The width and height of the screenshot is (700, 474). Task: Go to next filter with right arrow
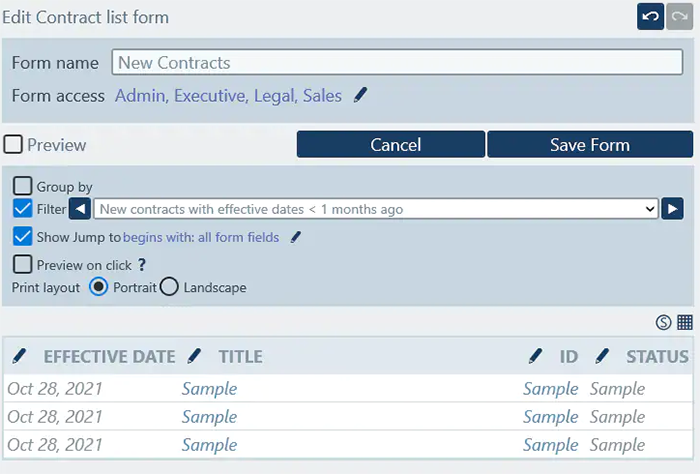click(x=673, y=209)
